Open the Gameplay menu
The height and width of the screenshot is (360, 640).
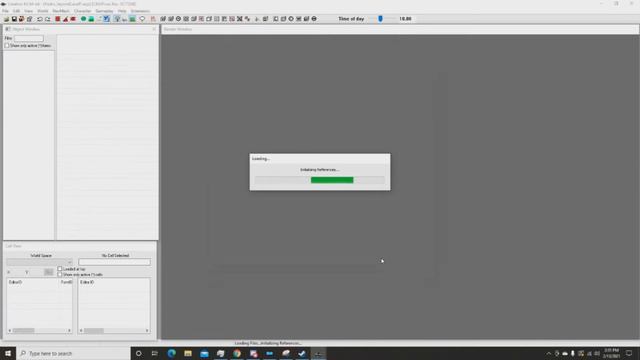click(x=104, y=11)
